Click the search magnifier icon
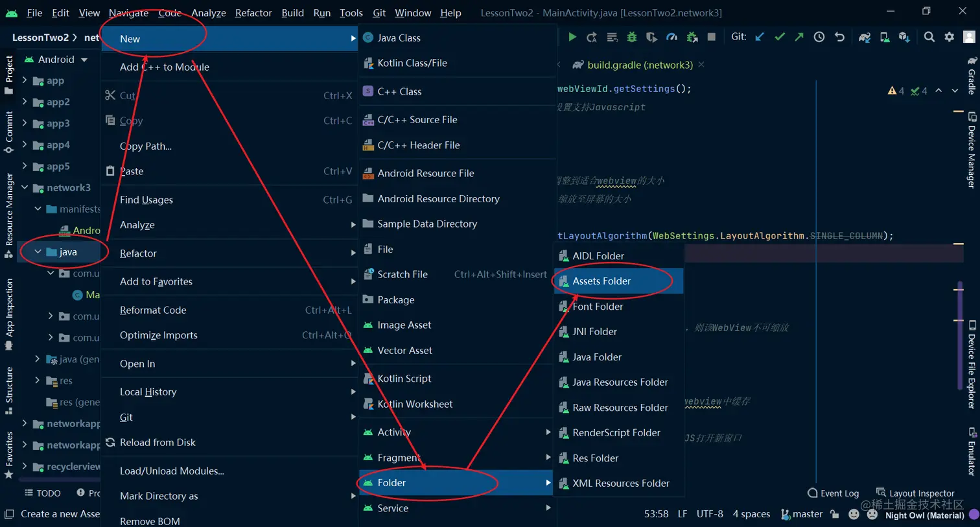Viewport: 980px width, 527px height. [929, 37]
